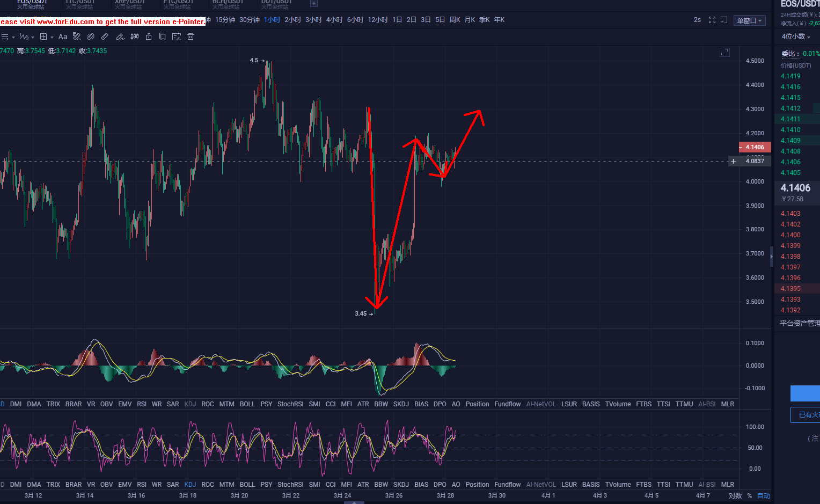Screen dimensions: 820x504
Task: Select the 1日 timeframe
Action: point(397,20)
